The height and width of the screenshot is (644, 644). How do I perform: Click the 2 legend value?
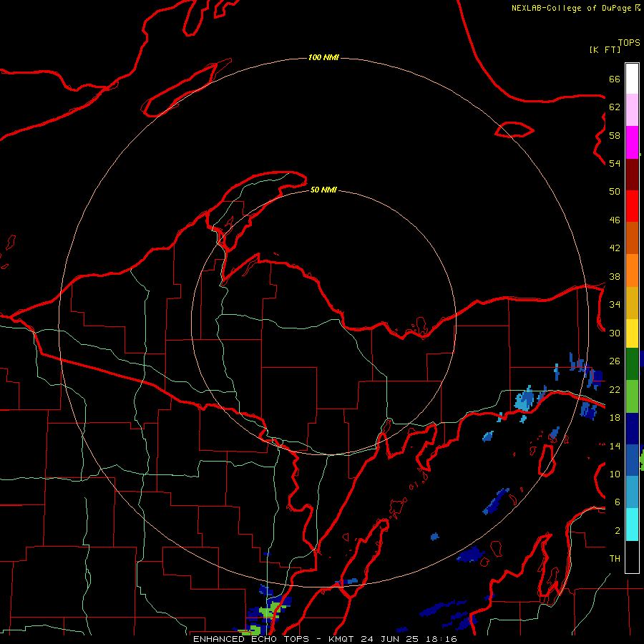618,531
